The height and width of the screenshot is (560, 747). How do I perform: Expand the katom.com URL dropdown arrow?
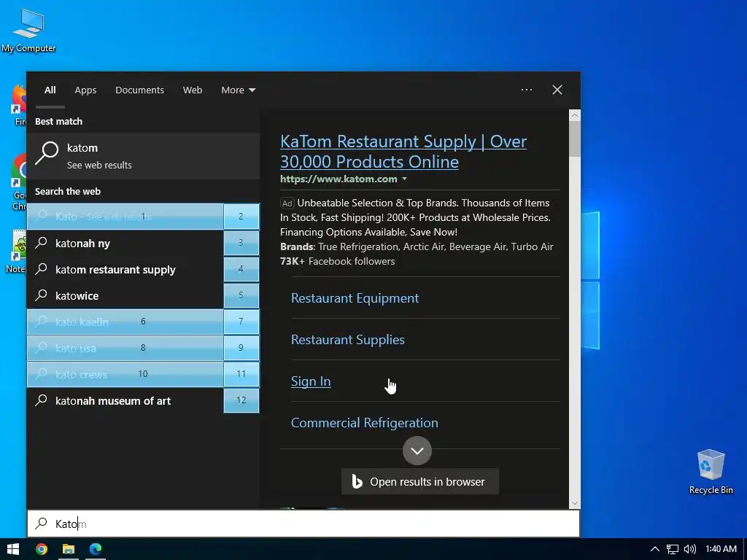click(404, 179)
